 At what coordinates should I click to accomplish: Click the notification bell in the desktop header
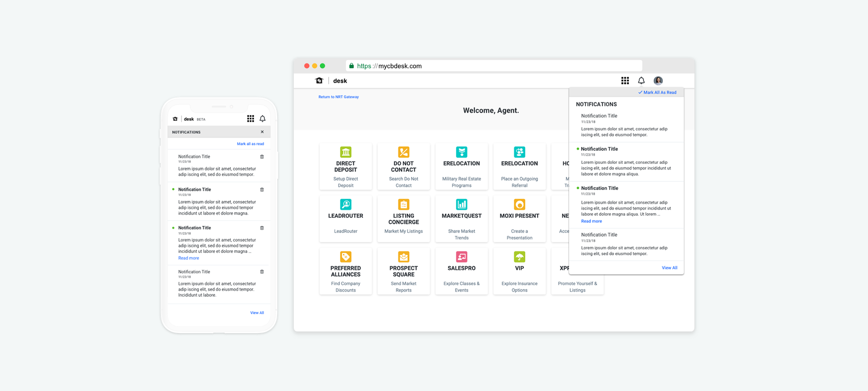coord(641,81)
